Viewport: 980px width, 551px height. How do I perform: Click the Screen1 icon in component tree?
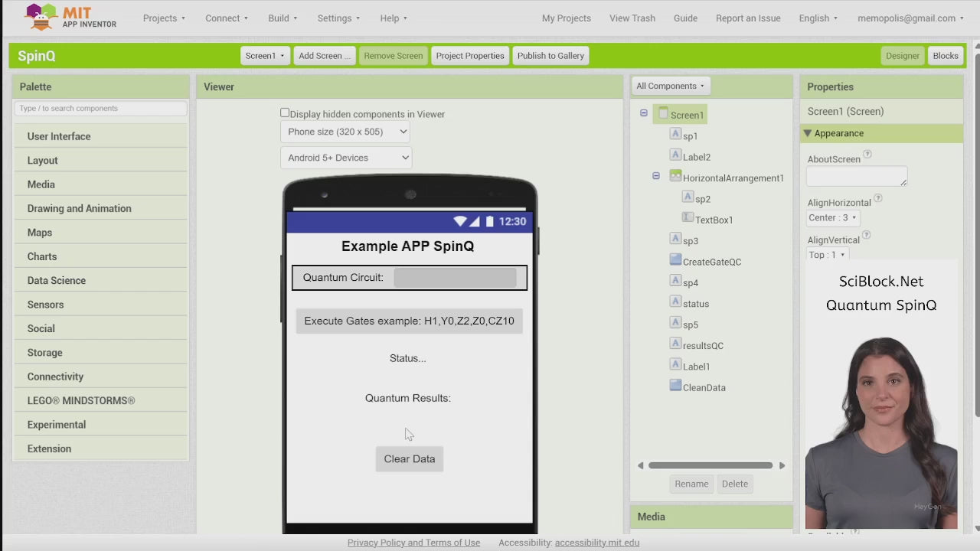pyautogui.click(x=663, y=113)
